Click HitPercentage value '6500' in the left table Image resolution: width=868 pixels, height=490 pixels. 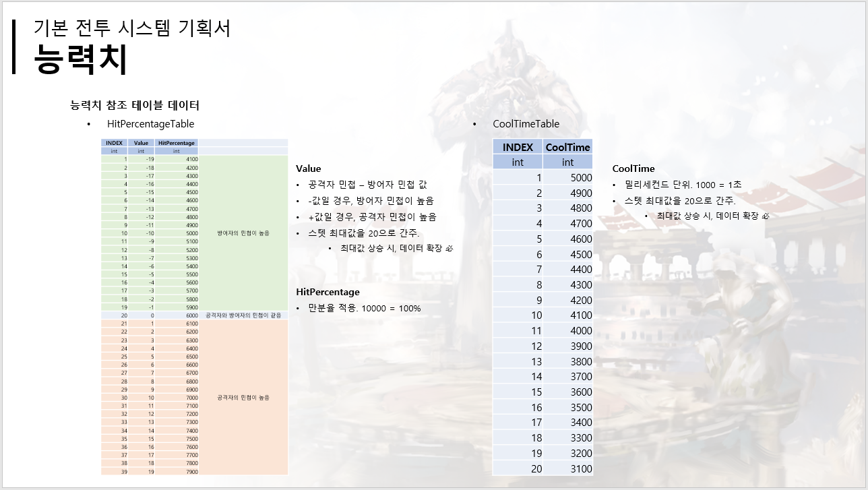click(x=177, y=357)
